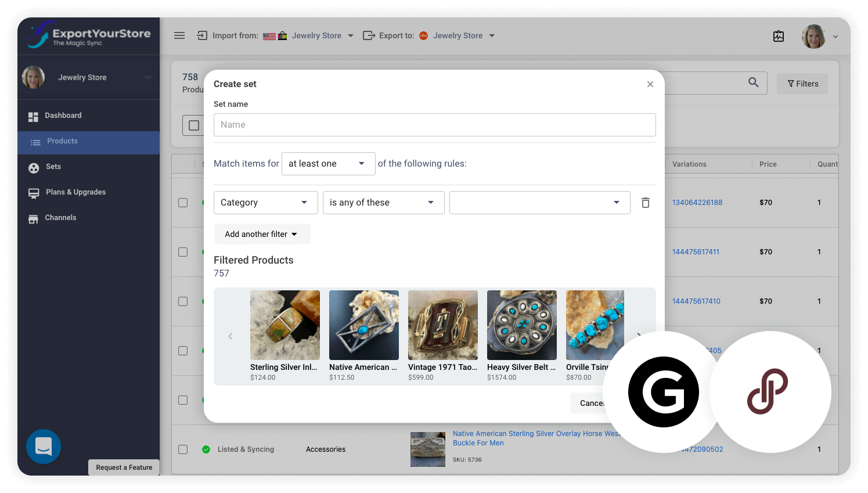
Task: Click the belt buckle listing thumbnail
Action: pyautogui.click(x=428, y=449)
